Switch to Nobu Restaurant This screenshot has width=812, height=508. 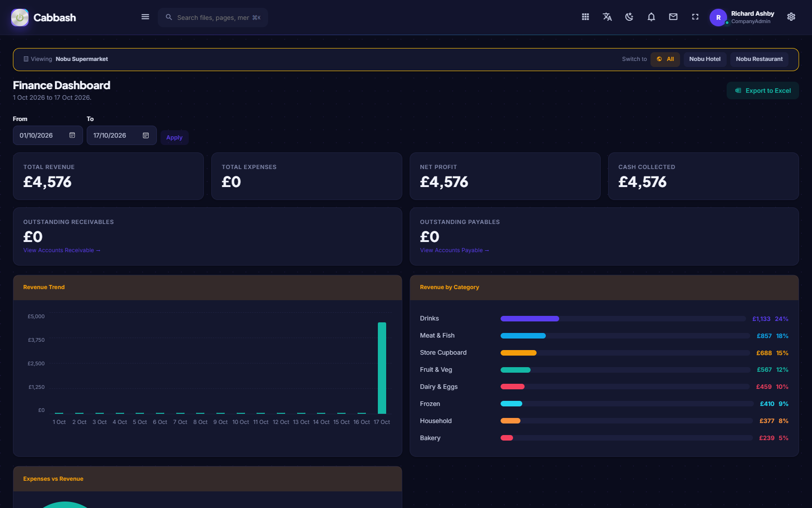(x=759, y=59)
